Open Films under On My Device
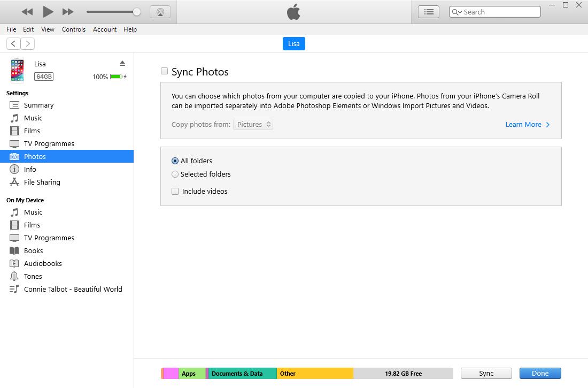The height and width of the screenshot is (388, 588). pos(67,225)
